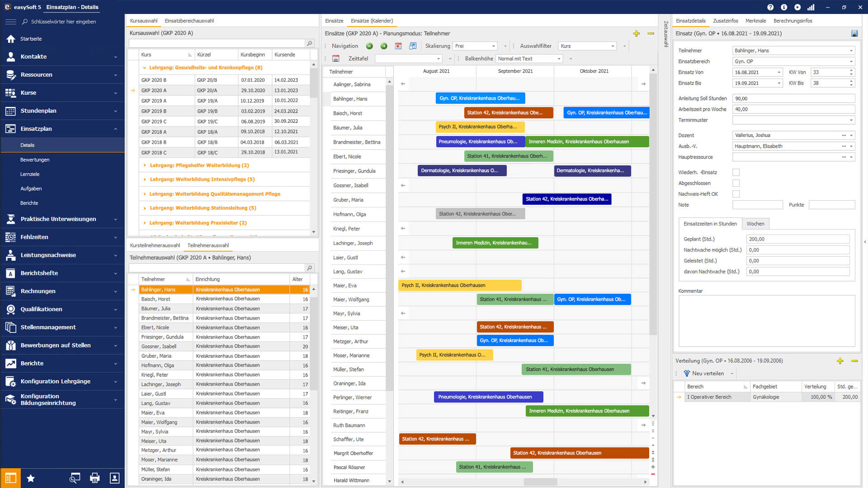Screen dimensions: 868x488
Task: Expand Lehrgang: Weiterbildung Intensivpflege group
Action: tap(145, 179)
